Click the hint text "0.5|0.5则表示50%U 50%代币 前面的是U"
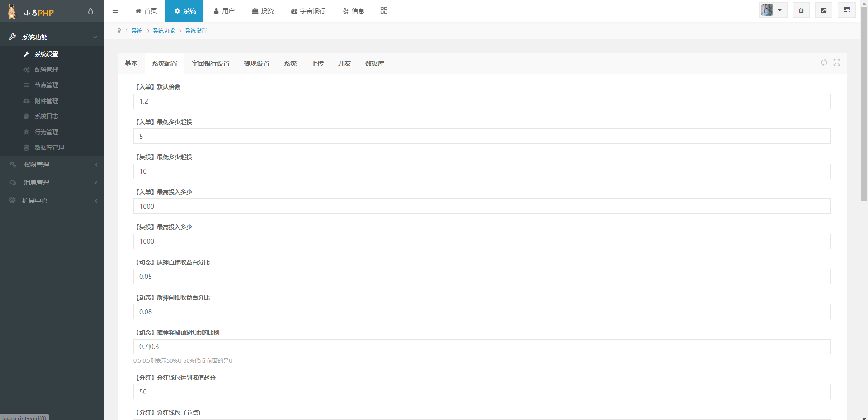 coord(183,361)
